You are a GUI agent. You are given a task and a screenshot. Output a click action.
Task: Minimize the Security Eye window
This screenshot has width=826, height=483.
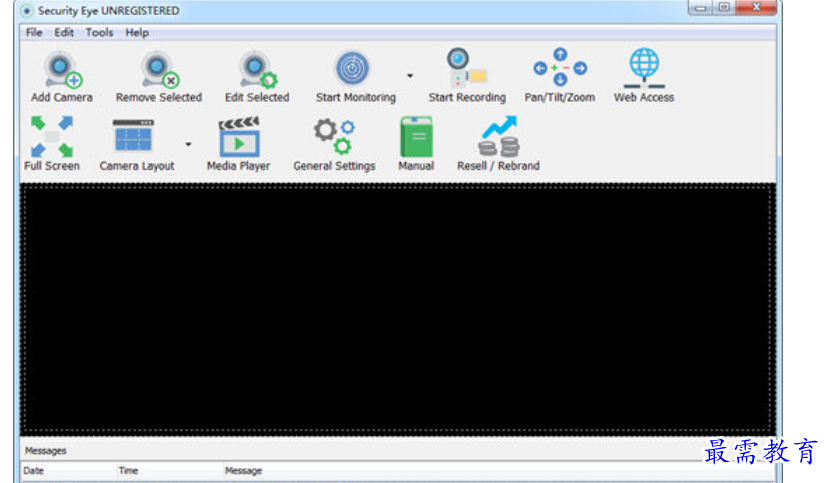point(700,7)
